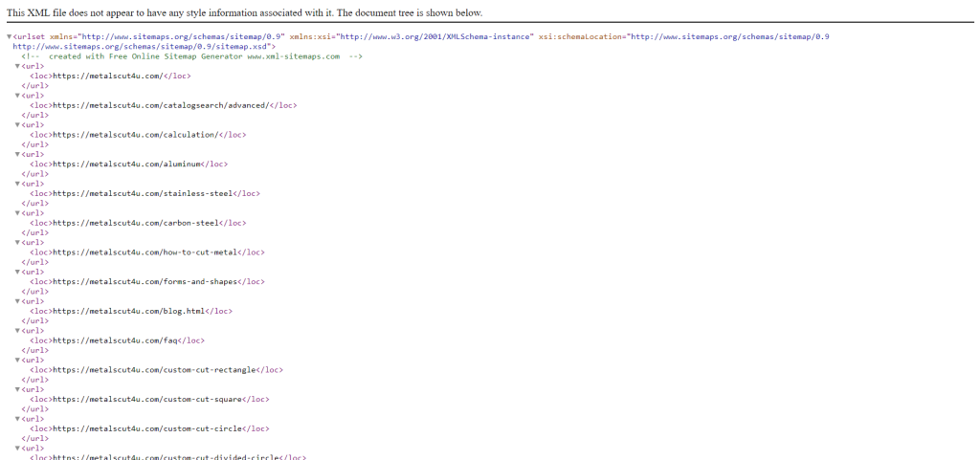The height and width of the screenshot is (460, 980).
Task: Collapse url node for aluminum link
Action: click(18, 154)
